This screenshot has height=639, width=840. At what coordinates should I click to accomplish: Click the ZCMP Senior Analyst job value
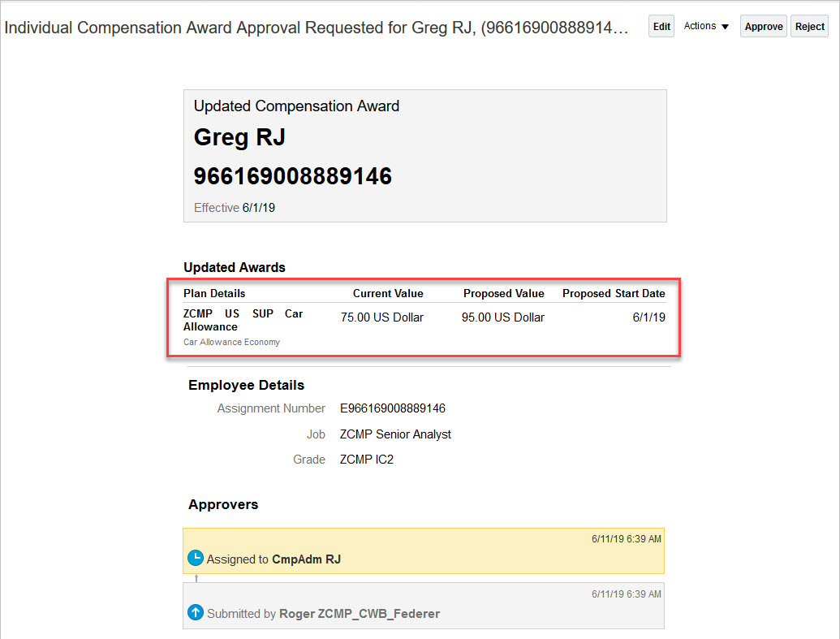click(x=395, y=434)
